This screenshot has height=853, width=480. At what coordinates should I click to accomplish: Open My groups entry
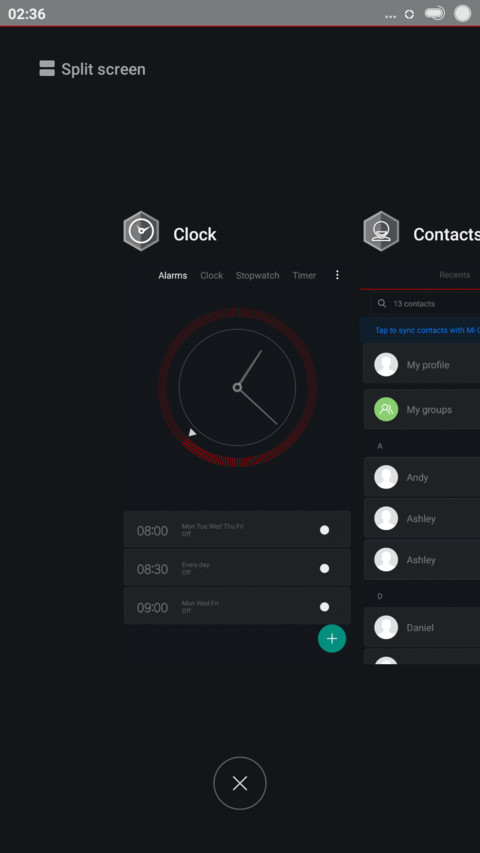[x=422, y=410]
